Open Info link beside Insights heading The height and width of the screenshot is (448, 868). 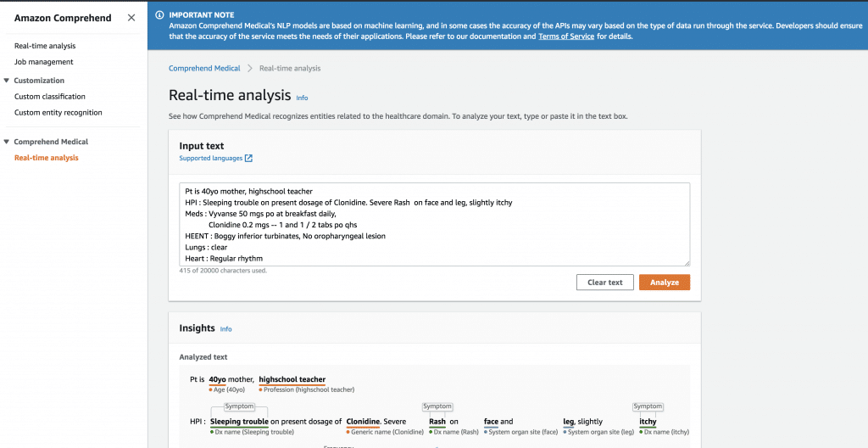click(x=225, y=329)
